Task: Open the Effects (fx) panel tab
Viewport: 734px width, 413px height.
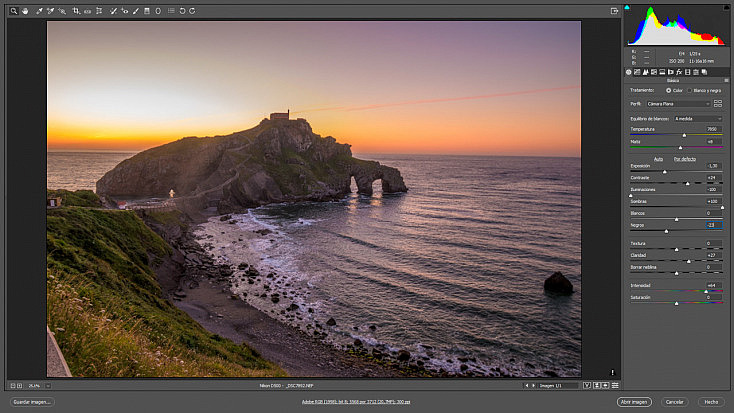Action: point(679,72)
